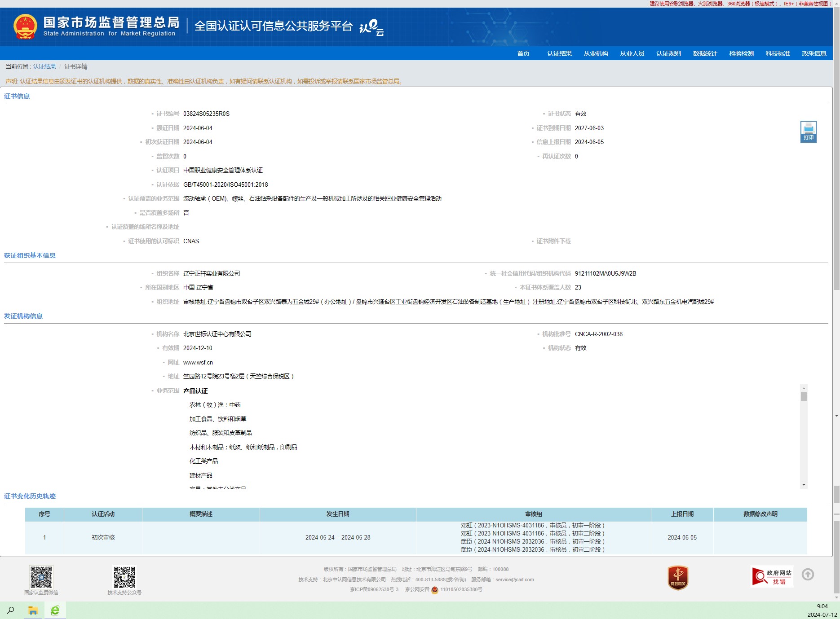Click the 11010502035380号 police record link
This screenshot has width=840, height=619.
tap(461, 590)
